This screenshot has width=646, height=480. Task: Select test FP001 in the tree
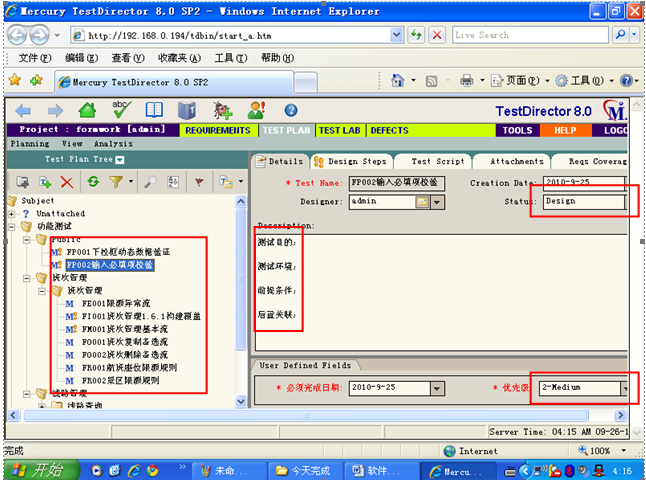(x=118, y=252)
